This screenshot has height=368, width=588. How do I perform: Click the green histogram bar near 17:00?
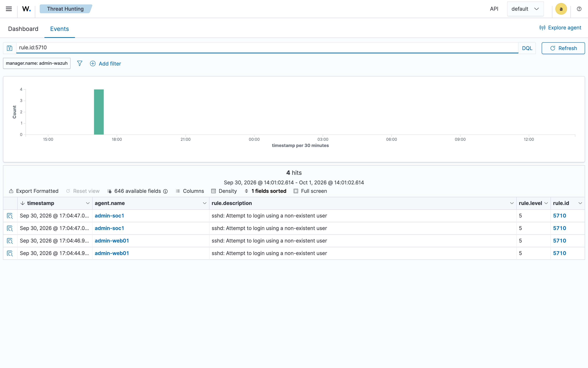[99, 112]
